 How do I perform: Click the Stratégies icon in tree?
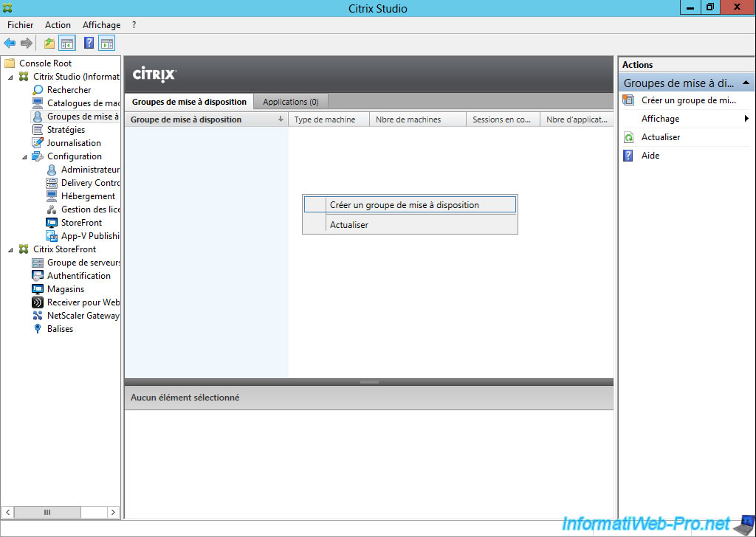click(x=38, y=130)
